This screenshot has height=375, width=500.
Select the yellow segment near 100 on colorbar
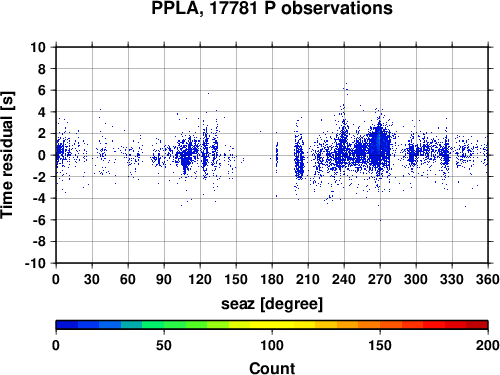(x=272, y=325)
